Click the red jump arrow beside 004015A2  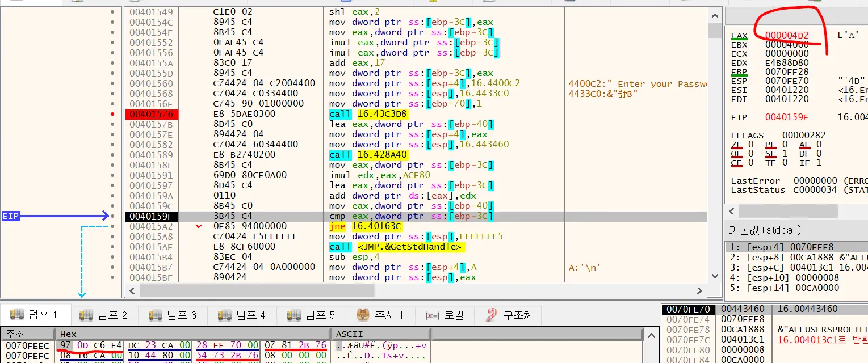(199, 226)
